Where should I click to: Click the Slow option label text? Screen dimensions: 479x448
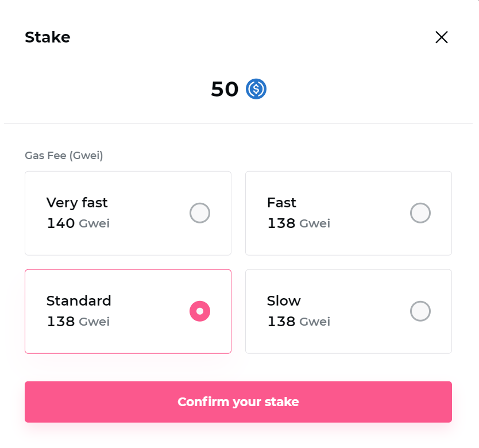point(284,301)
